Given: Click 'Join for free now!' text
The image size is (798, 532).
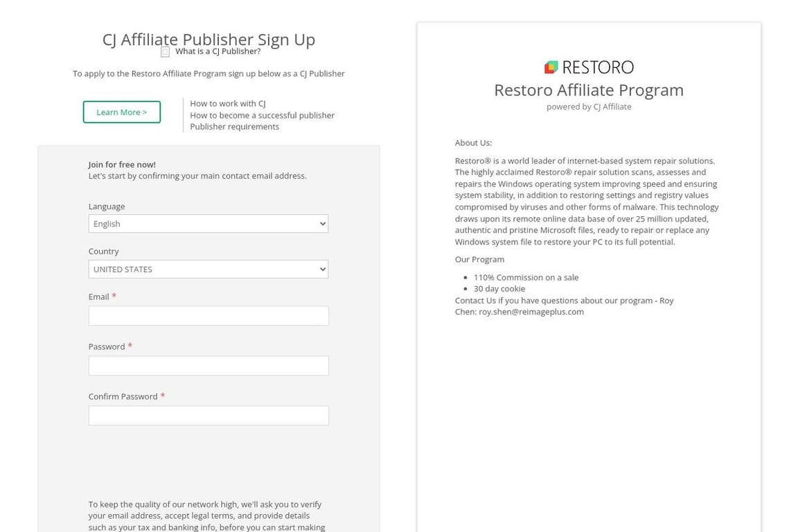Looking at the screenshot, I should 122,164.
